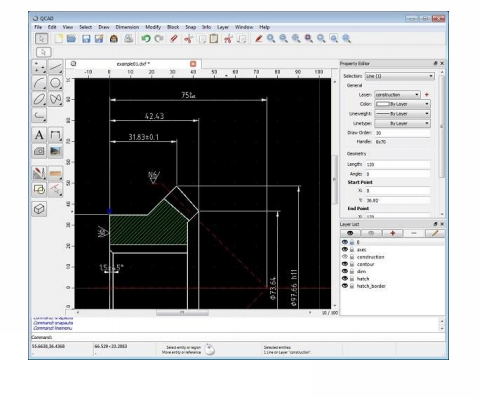
Task: Click the add layer plus button
Action: [393, 233]
